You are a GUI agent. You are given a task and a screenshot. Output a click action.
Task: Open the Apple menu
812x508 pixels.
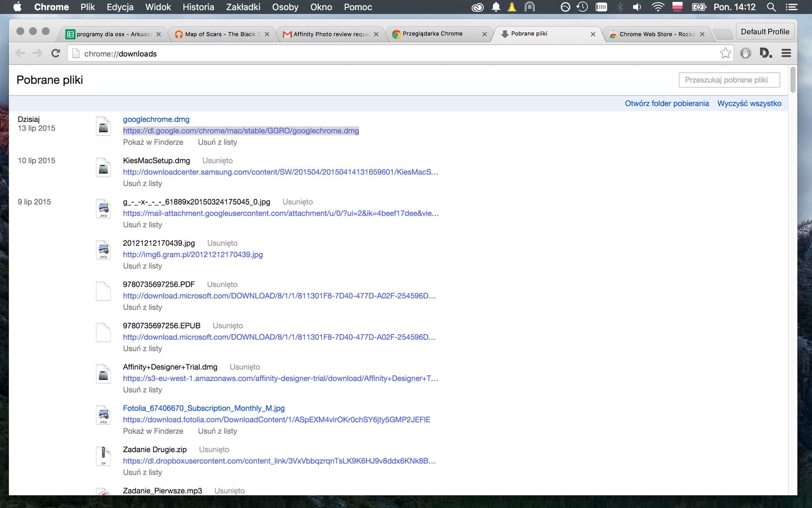point(17,7)
